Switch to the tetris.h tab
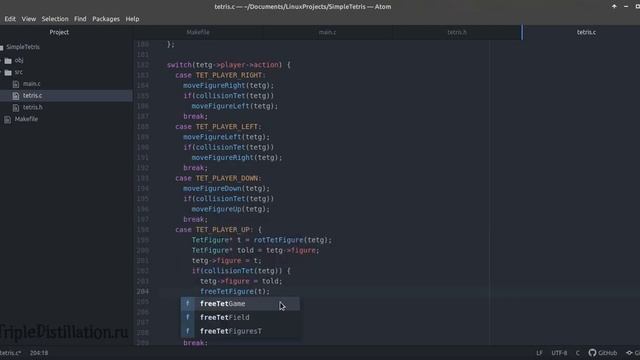640x360 pixels. (457, 32)
